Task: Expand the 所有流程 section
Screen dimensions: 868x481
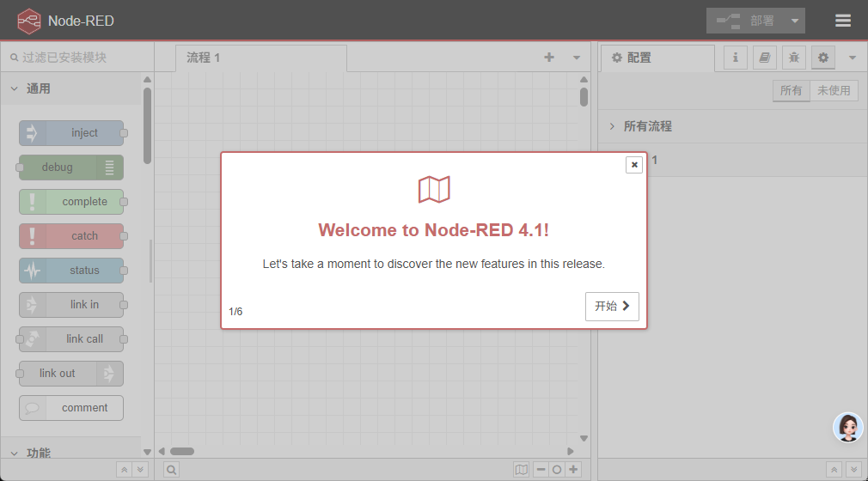Action: (732, 126)
